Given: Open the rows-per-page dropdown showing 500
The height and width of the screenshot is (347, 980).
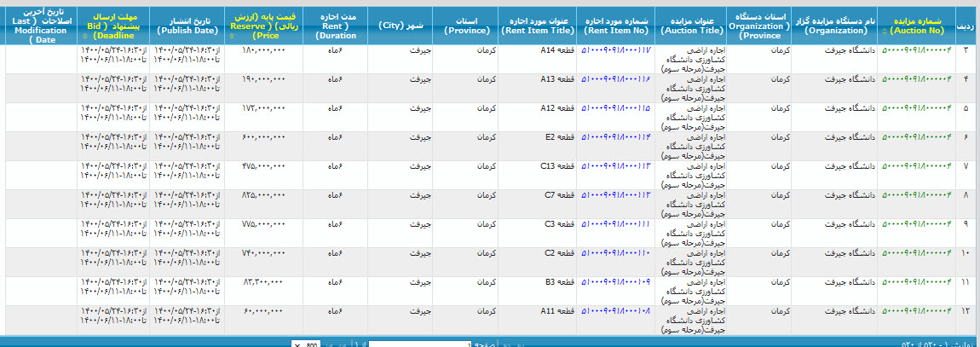Looking at the screenshot, I should [307, 344].
